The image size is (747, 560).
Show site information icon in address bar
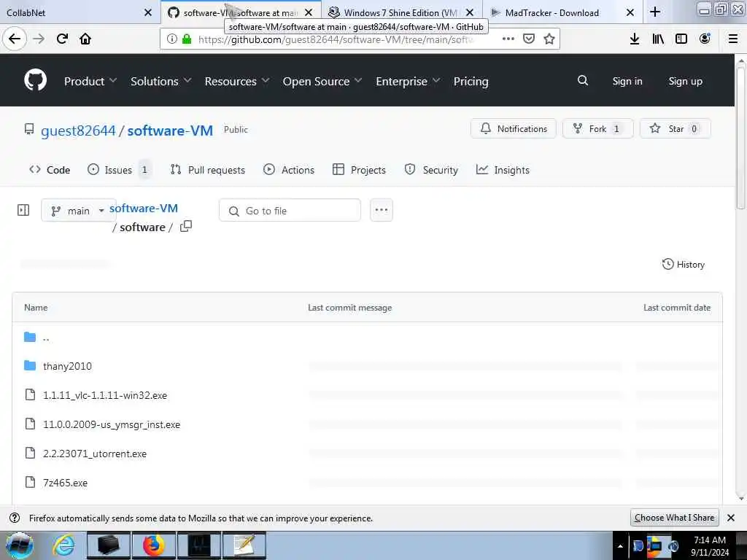[x=172, y=39]
